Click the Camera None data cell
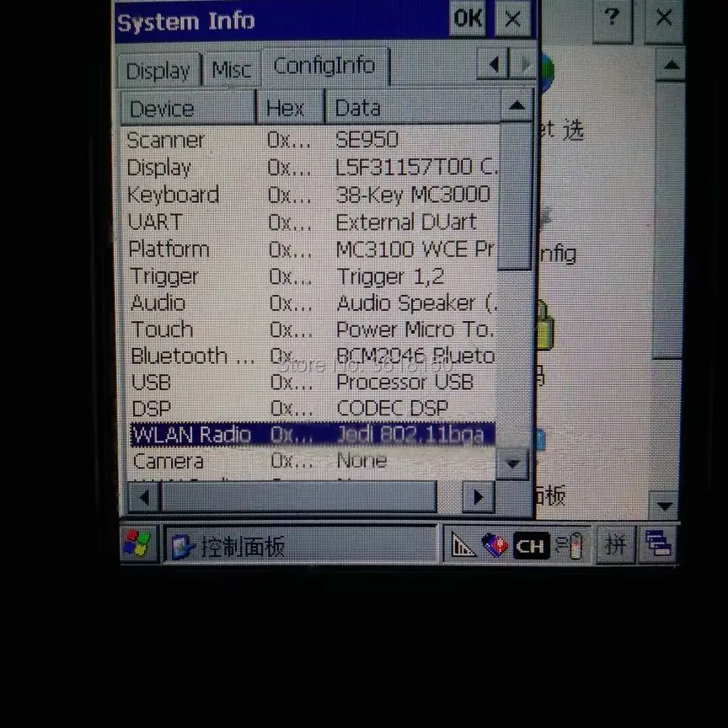This screenshot has height=728, width=728. tap(362, 460)
